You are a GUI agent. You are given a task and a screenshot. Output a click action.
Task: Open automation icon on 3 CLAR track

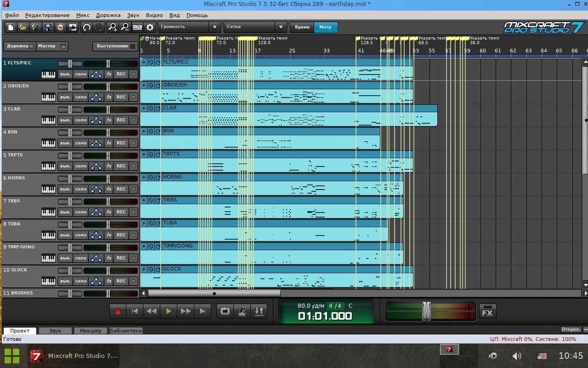coord(96,120)
